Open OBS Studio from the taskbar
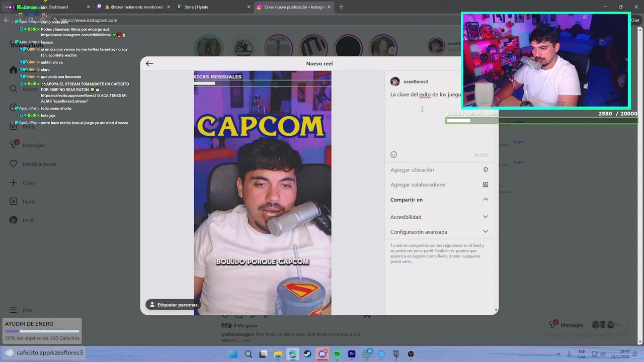Viewport: 644px width, 362px height. [411, 354]
